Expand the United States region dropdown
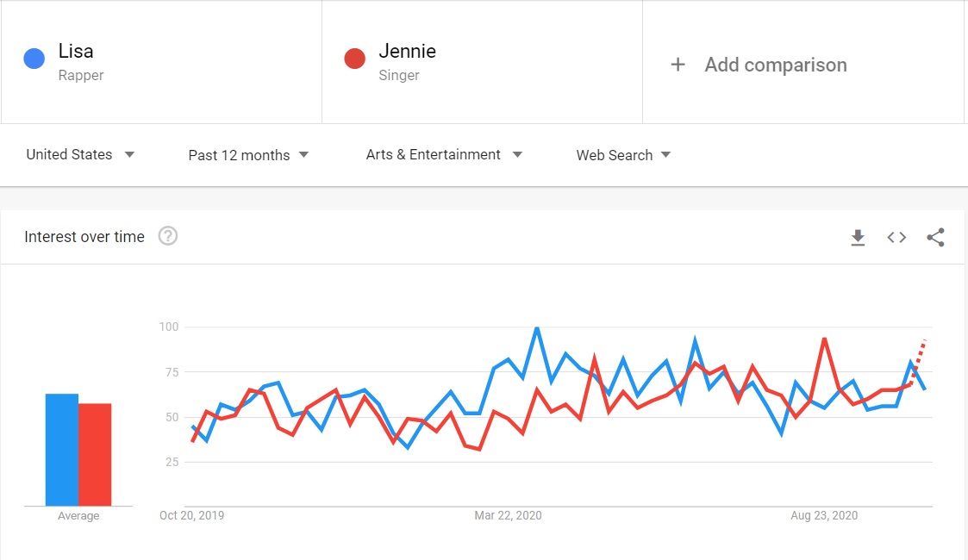This screenshot has height=560, width=968. point(80,154)
